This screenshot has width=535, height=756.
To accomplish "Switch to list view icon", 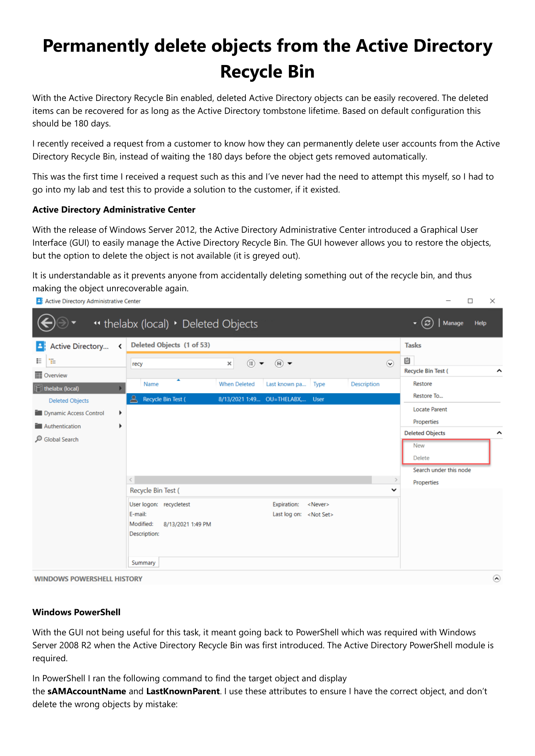I will coord(39,361).
